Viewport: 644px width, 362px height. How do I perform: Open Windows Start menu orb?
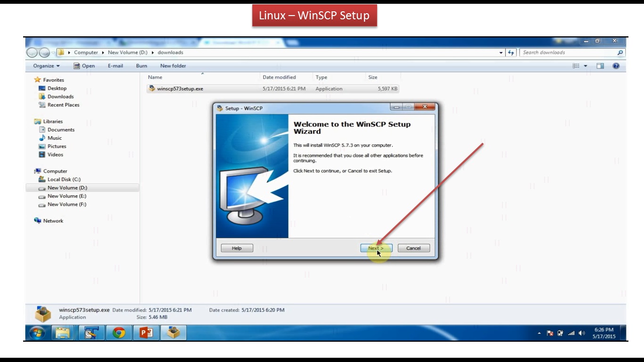pos(37,333)
